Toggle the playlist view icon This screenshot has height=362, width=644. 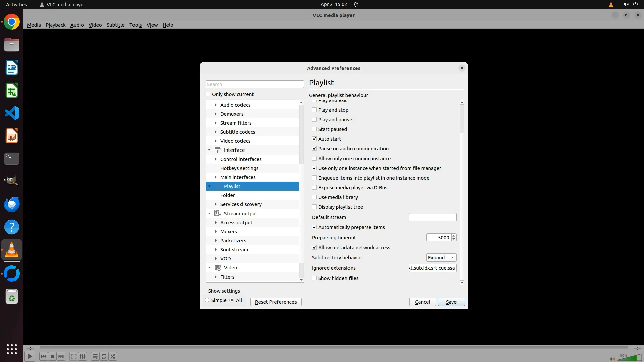point(95,356)
